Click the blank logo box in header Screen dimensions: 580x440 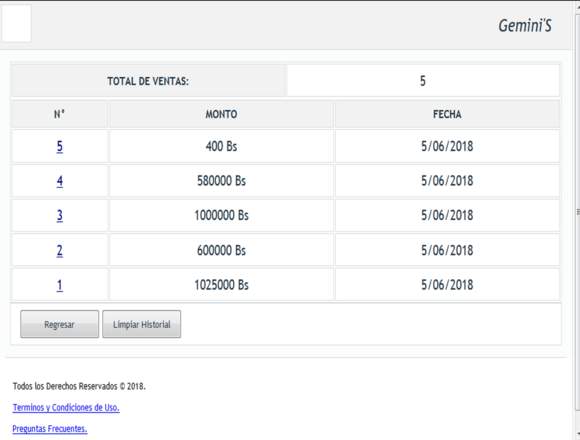click(16, 23)
